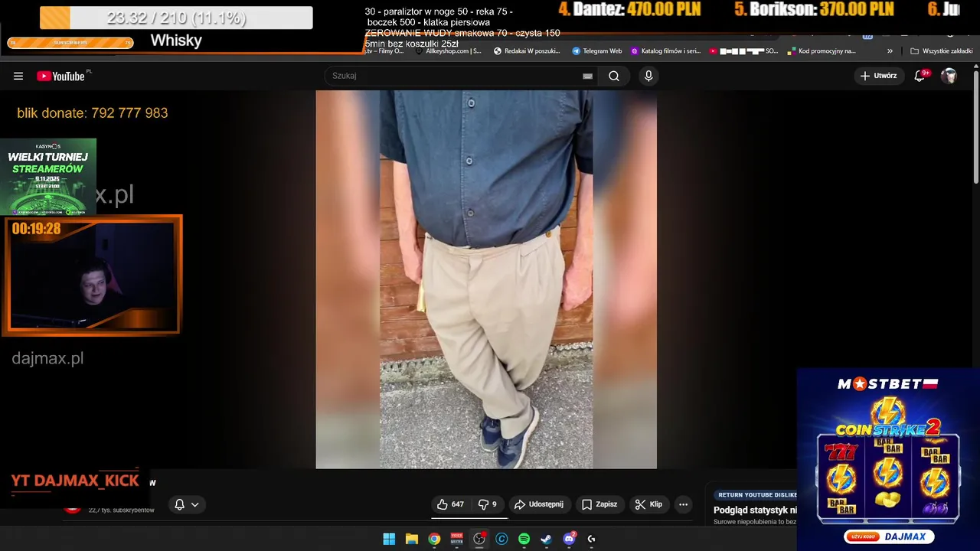Open Steam from the taskbar

546,539
